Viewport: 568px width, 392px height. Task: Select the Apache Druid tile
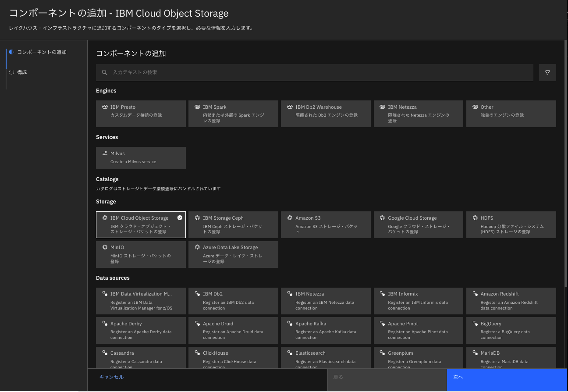233,330
